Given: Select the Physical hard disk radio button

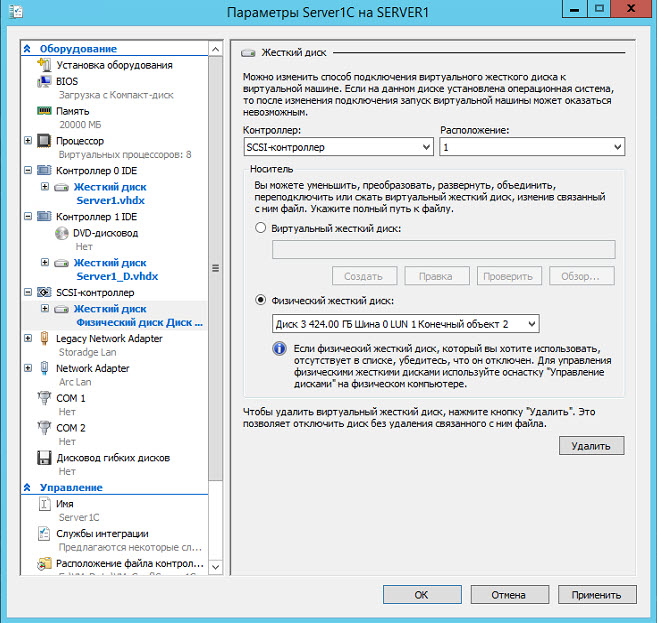Looking at the screenshot, I should [x=261, y=300].
